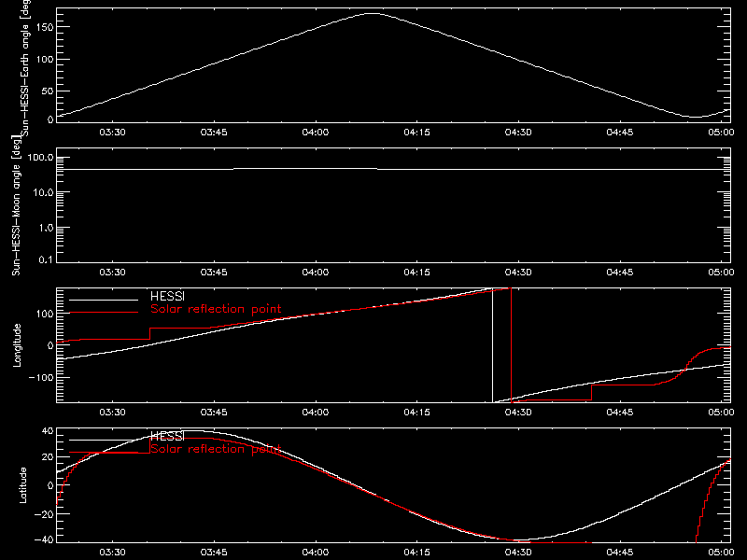
Task: Click the -100 tick on Longitude plot
Action: 41,377
